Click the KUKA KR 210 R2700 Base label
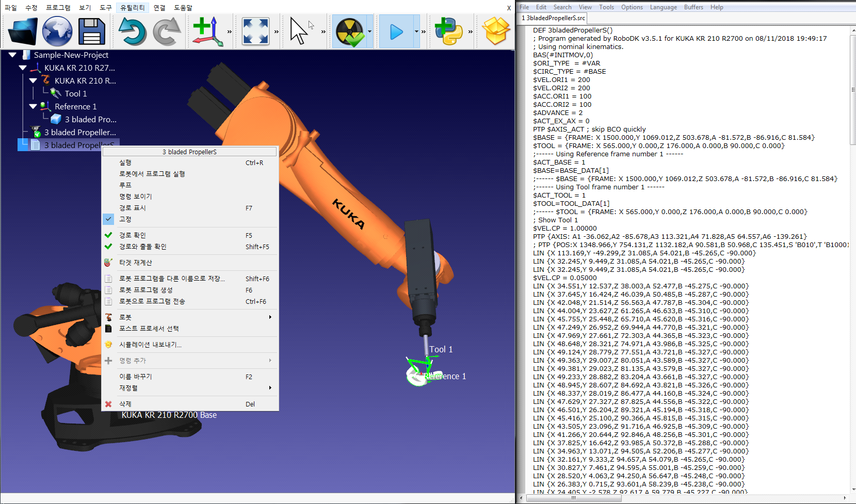Screen dimensions: 856x504 169,415
